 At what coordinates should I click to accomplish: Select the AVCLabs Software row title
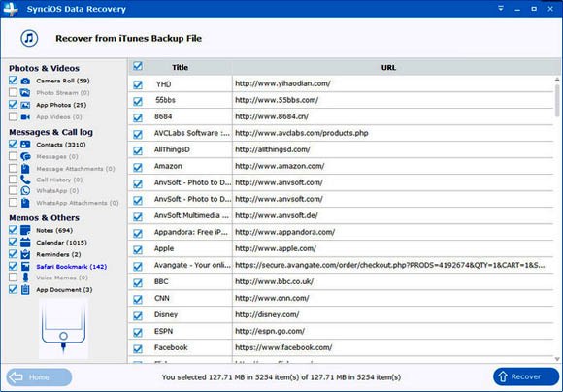(x=192, y=133)
